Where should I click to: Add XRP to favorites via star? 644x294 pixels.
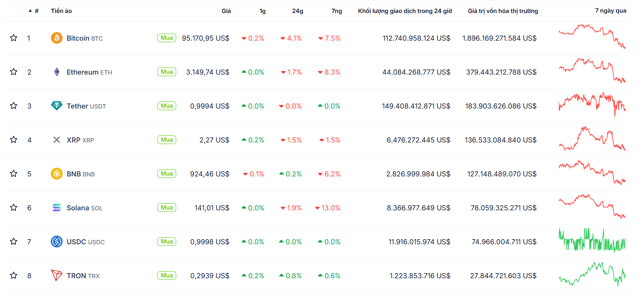pyautogui.click(x=14, y=140)
